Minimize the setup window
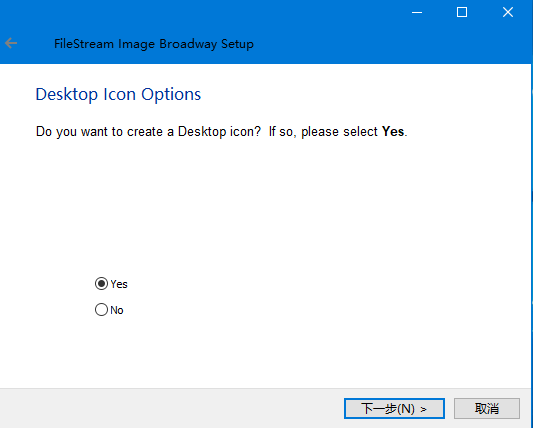This screenshot has width=533, height=428. [x=417, y=13]
